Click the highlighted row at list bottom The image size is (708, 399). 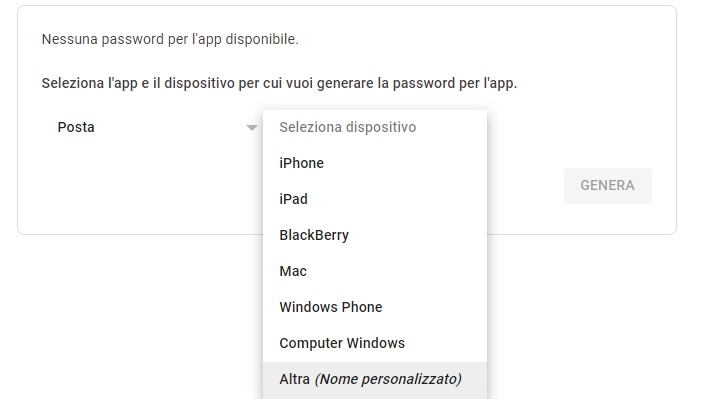375,380
